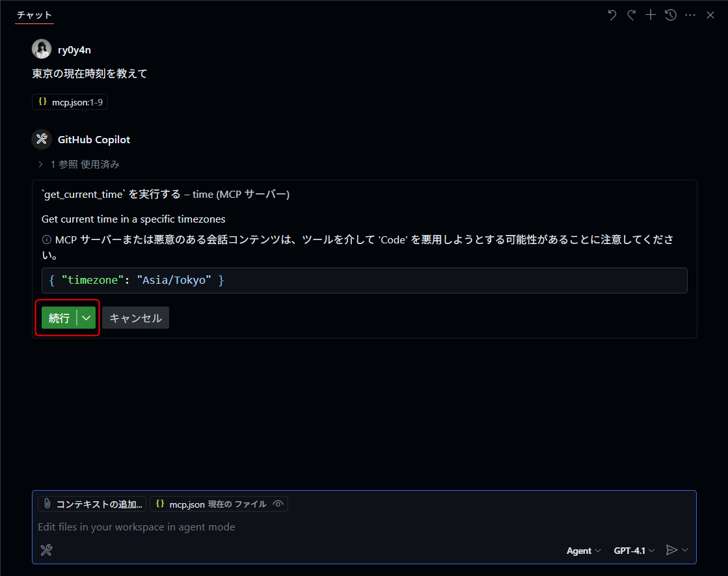Click the info icon beside MCP warning

click(x=46, y=240)
